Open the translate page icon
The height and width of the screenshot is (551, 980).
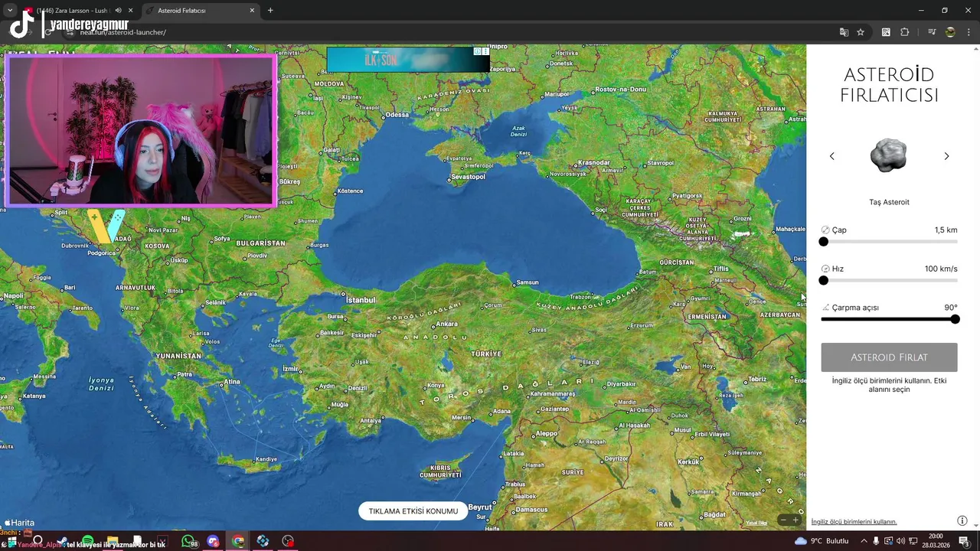(844, 32)
